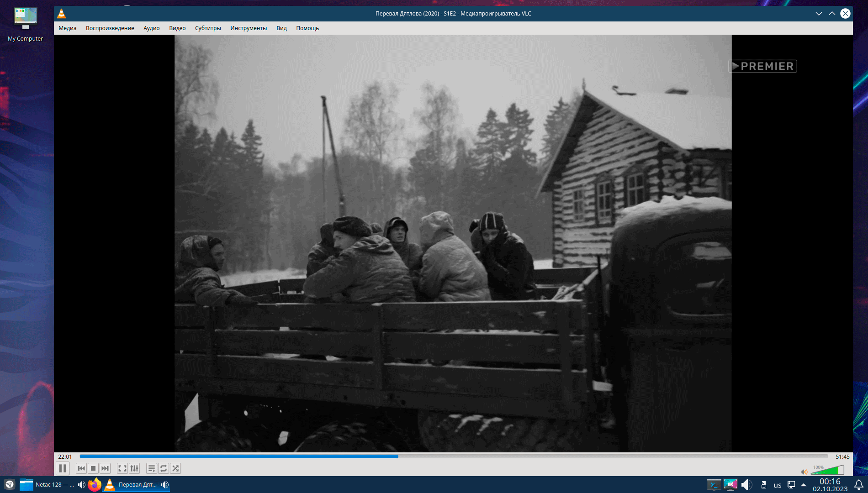Pause the video playback
This screenshot has height=493, width=868.
pos(63,468)
